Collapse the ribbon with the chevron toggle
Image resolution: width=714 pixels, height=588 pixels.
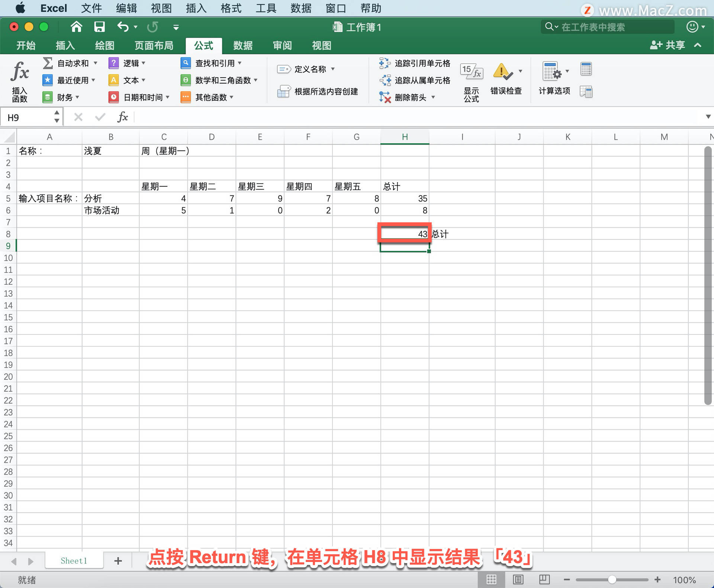(x=697, y=45)
